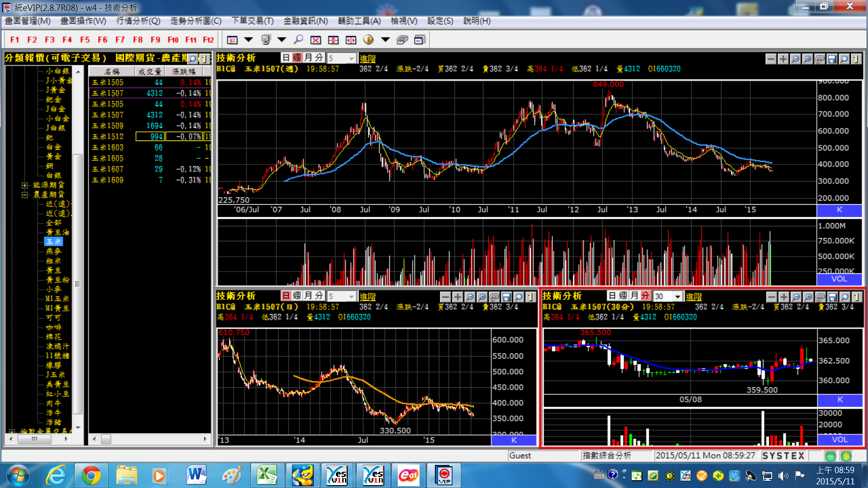Viewport: 868px width, 488px height.
Task: Click the blue K button on weekly chart
Action: [x=840, y=210]
